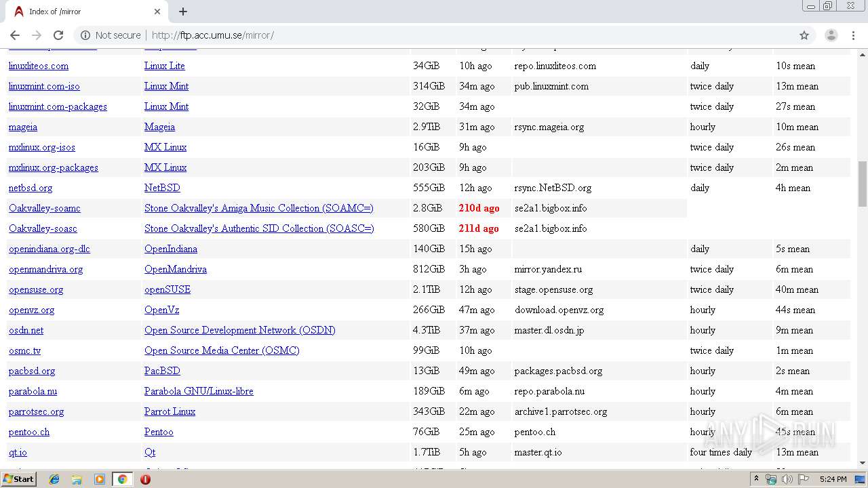Open the openmandriva.org directory
The image size is (868, 488).
click(x=46, y=269)
